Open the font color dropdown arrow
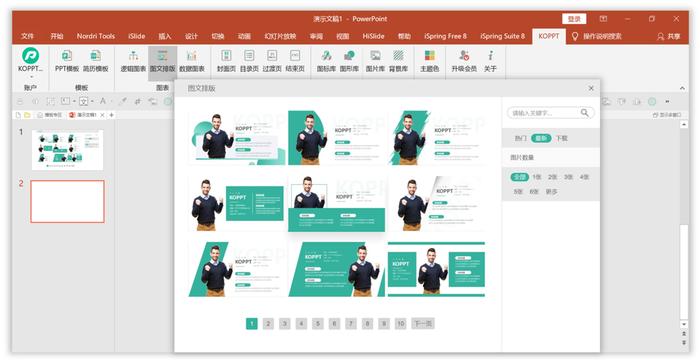 (x=111, y=102)
